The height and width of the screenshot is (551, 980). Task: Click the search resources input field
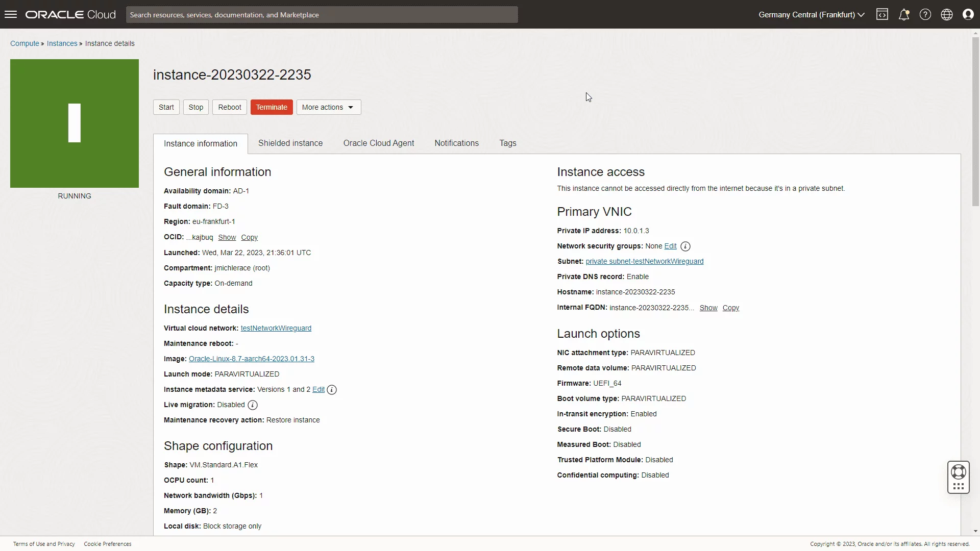322,15
